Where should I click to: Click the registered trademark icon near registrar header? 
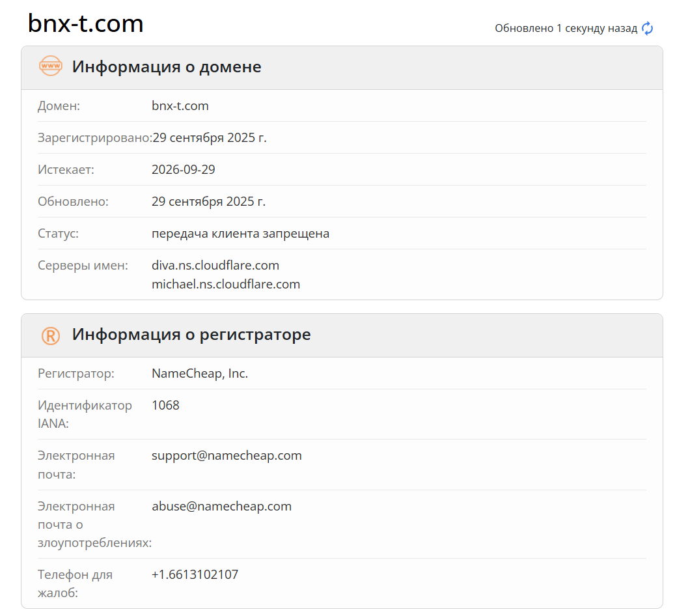(50, 335)
